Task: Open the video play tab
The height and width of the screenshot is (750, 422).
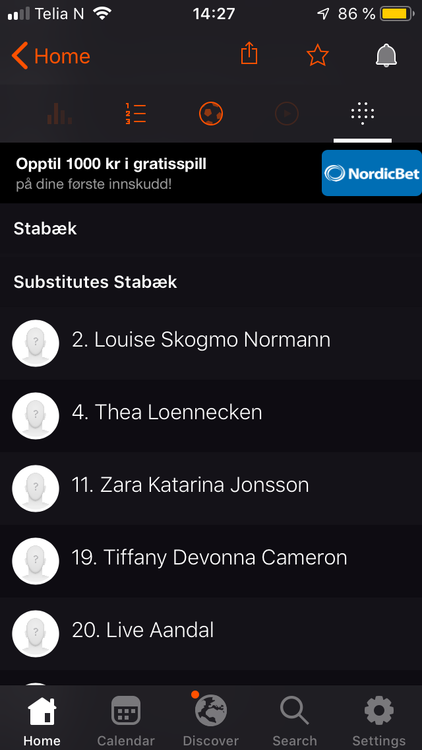Action: 287,114
